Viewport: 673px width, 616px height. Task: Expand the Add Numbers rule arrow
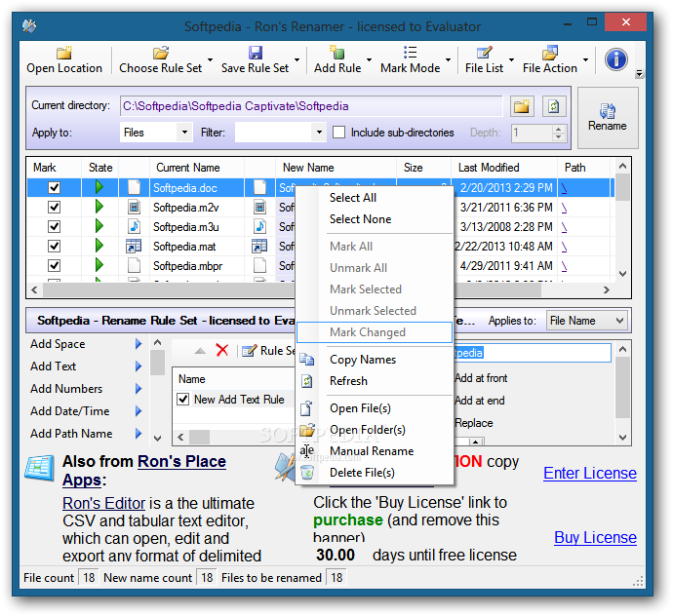[139, 388]
